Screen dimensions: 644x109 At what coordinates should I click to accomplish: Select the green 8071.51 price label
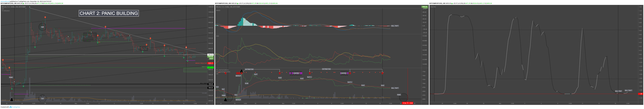point(210,67)
